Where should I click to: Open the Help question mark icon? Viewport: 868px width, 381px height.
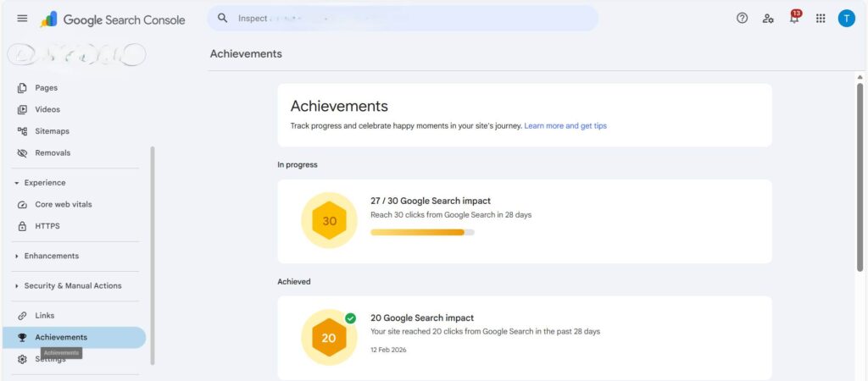coord(742,19)
